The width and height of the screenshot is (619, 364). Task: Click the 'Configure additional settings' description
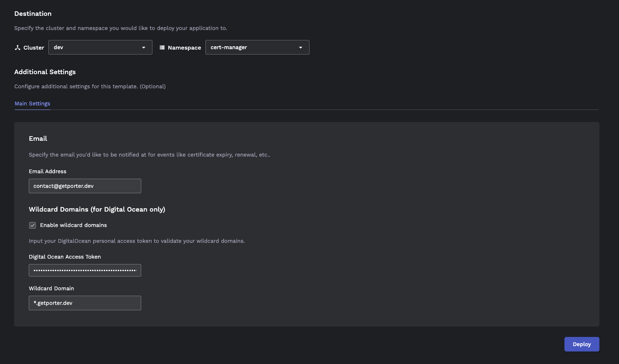pyautogui.click(x=90, y=87)
